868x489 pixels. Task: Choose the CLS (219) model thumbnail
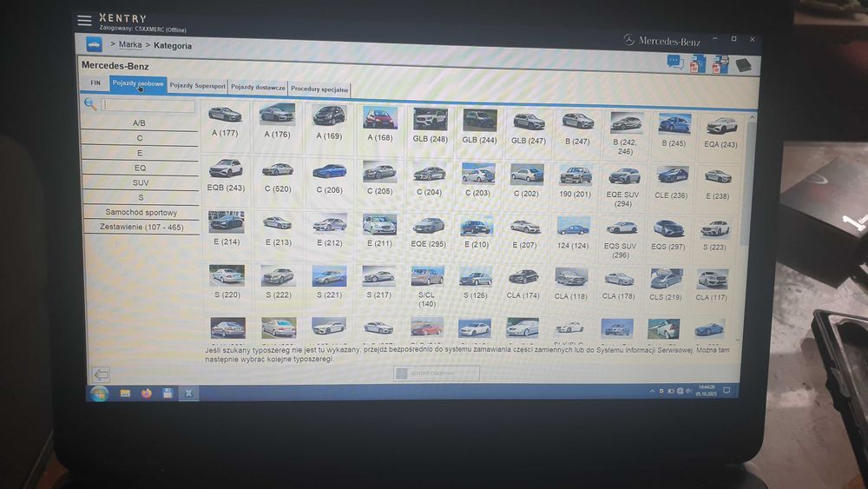666,279
